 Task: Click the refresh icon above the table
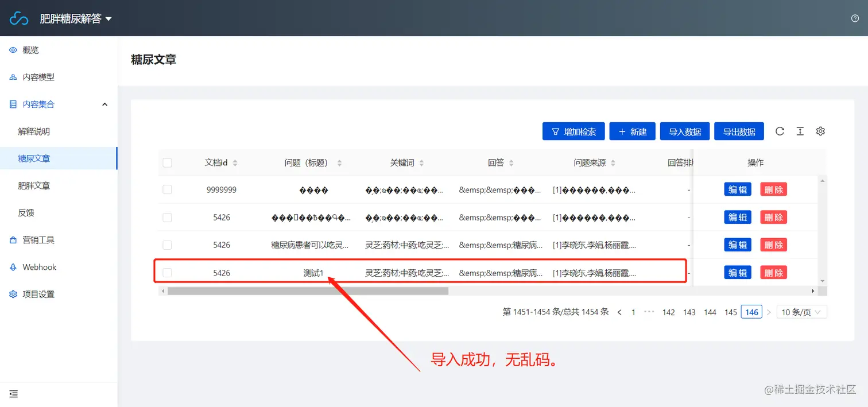click(x=780, y=131)
